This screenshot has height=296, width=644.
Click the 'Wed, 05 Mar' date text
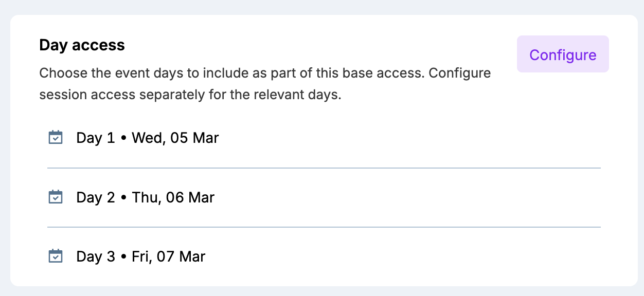[175, 138]
